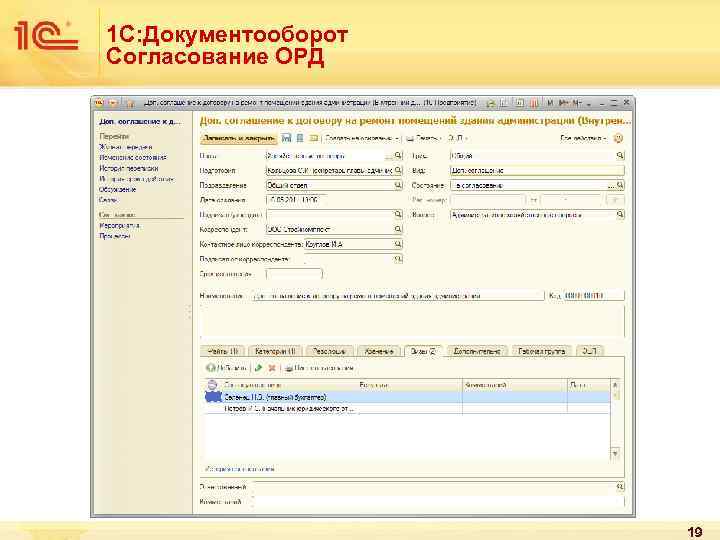Click the 'Вид' field showing 'Доп. соглашение'

537,170
